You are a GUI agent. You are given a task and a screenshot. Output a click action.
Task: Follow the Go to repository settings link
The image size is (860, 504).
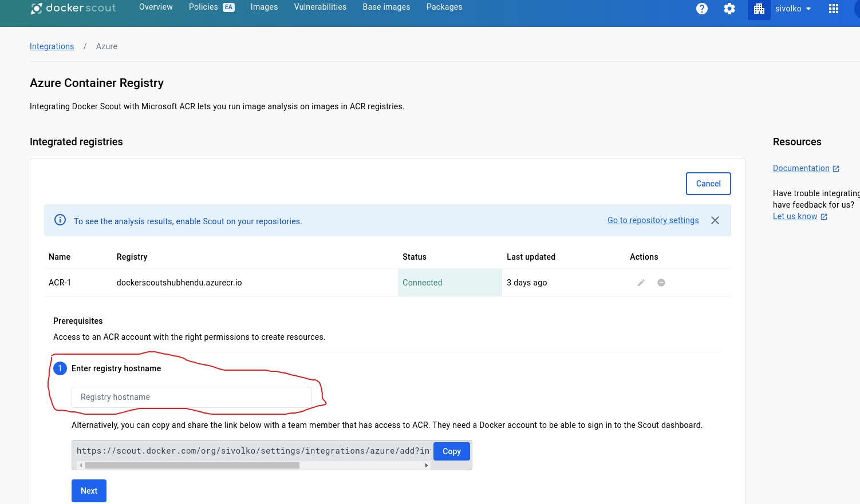(653, 220)
